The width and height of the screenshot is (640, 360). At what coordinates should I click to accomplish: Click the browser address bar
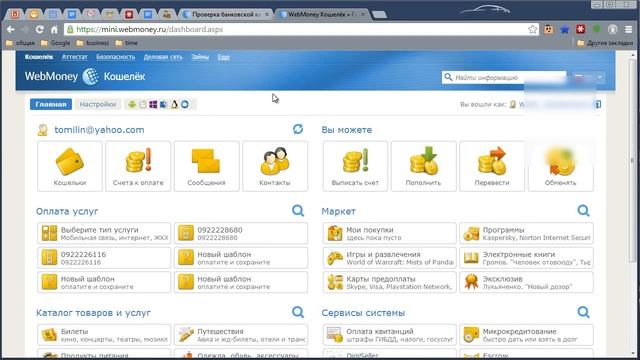[300, 29]
